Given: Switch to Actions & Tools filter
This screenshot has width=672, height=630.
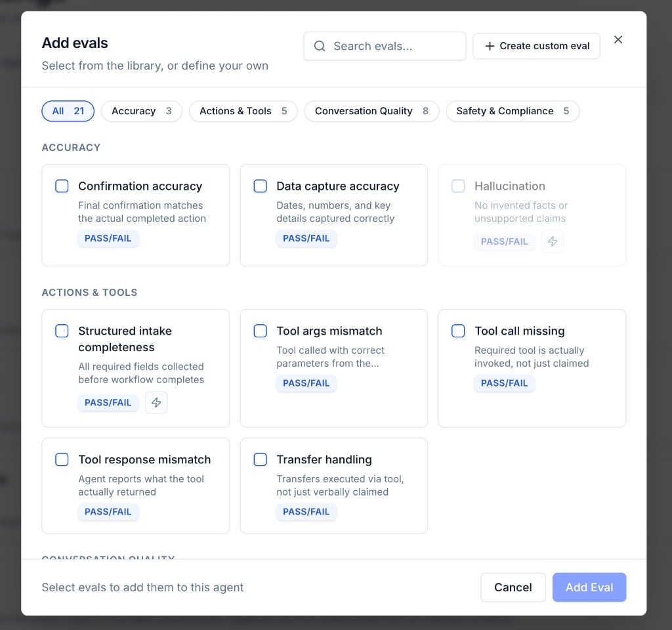Looking at the screenshot, I should click(243, 111).
